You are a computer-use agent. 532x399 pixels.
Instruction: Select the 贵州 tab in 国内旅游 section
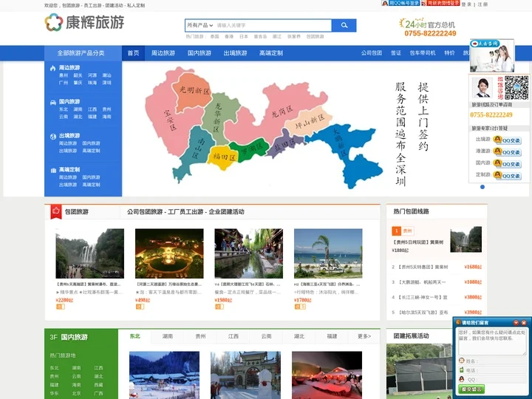(200, 336)
